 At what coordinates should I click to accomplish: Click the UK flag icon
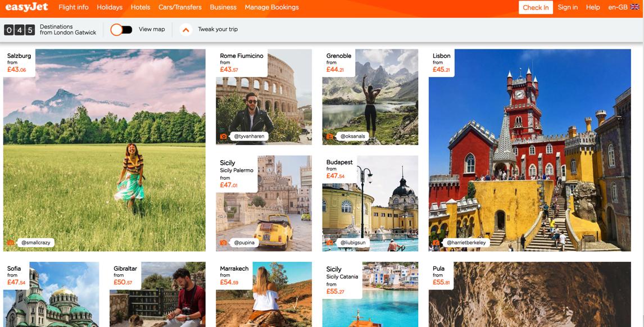635,7
